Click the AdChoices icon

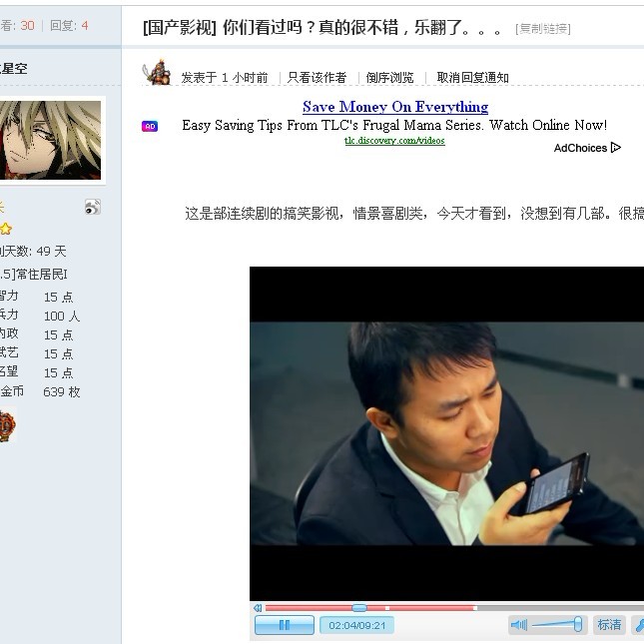pos(616,148)
